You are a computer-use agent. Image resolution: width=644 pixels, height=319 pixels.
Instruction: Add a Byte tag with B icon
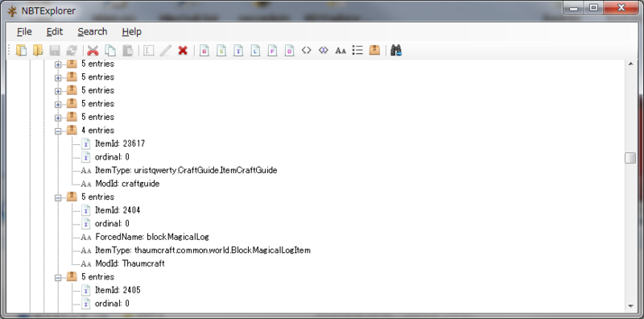204,51
